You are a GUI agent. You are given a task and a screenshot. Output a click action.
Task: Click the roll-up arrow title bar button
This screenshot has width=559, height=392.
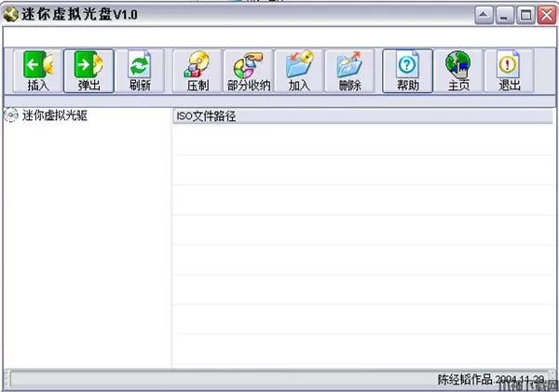pos(484,15)
